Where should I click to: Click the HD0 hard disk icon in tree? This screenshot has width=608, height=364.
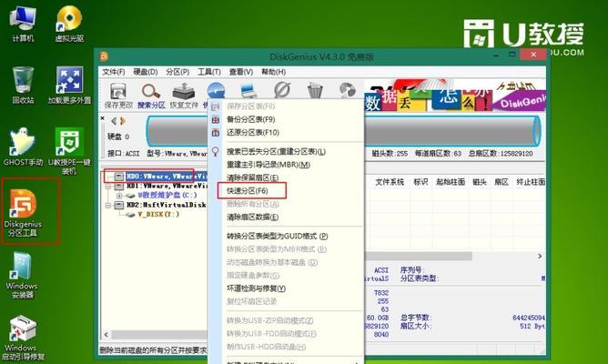pyautogui.click(x=119, y=177)
